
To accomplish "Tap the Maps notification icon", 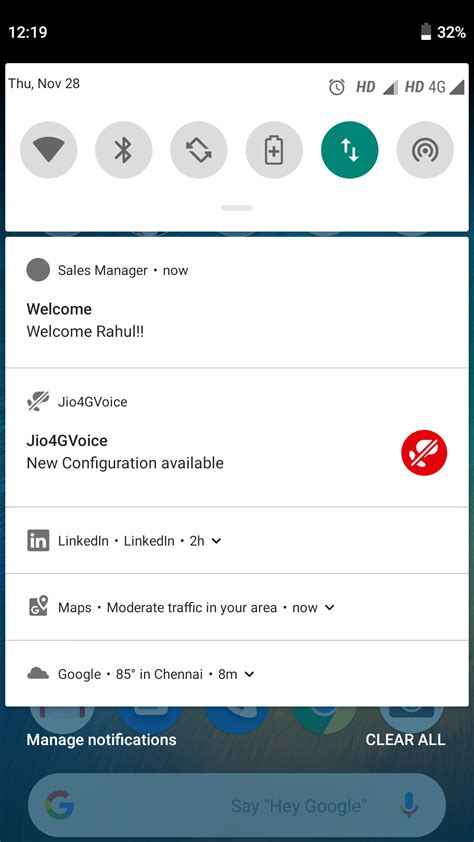I will 38,607.
